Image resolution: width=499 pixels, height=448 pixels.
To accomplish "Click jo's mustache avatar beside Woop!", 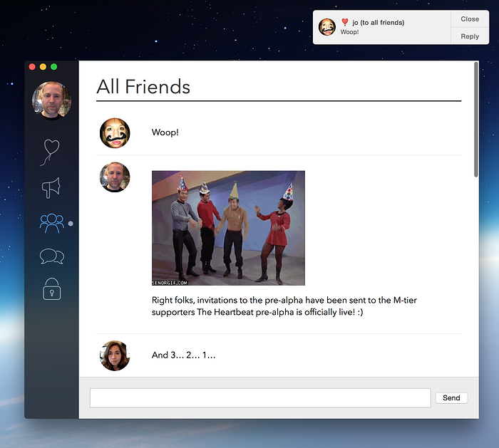I will pos(115,133).
